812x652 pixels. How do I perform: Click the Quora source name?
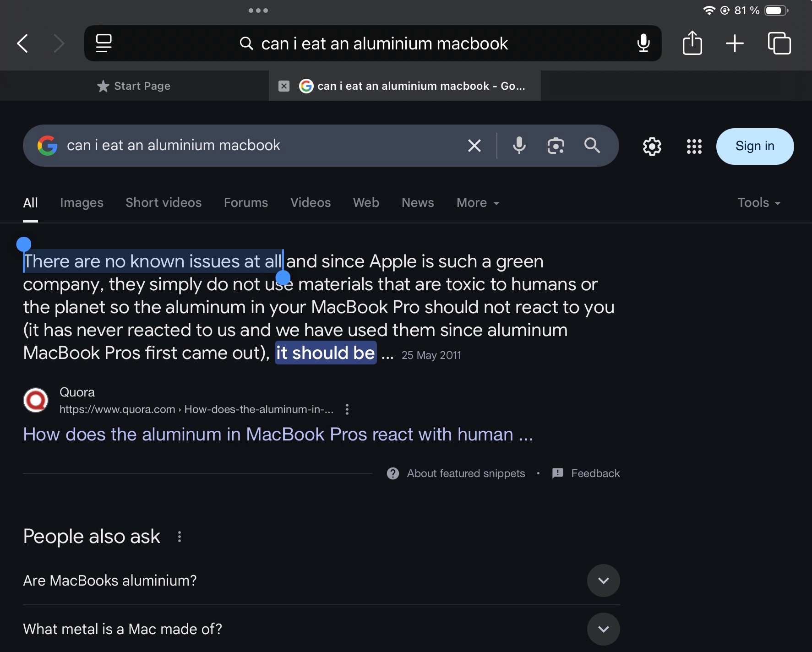click(x=77, y=392)
